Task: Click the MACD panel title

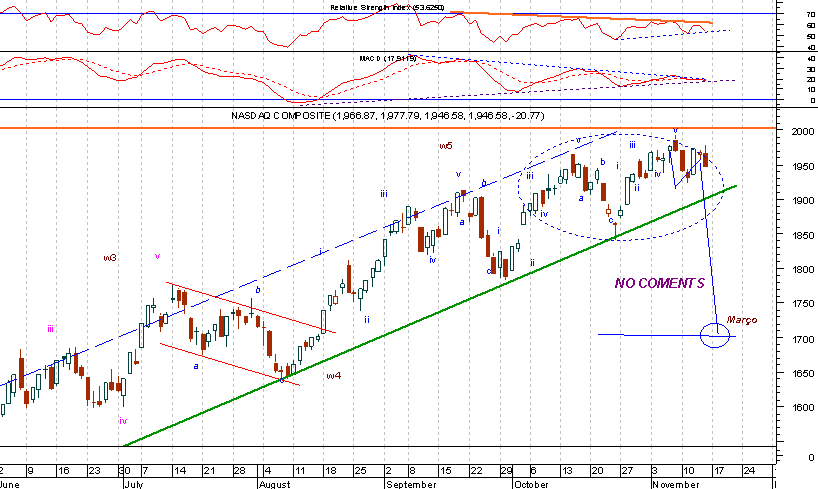Action: pos(388,58)
